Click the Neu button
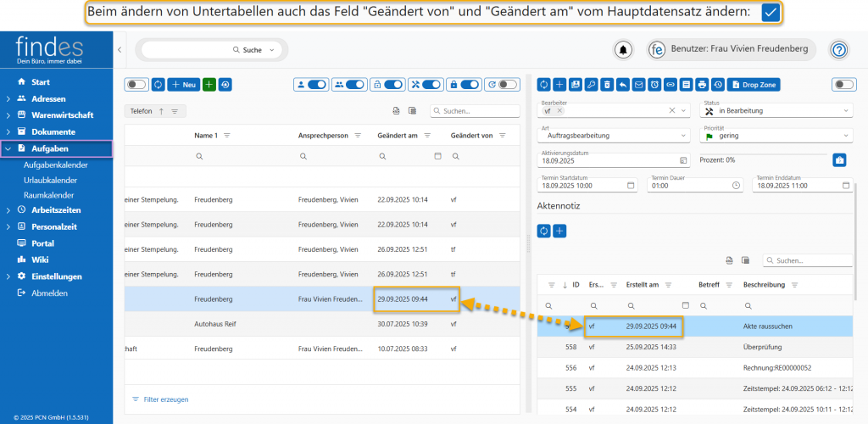 183,84
